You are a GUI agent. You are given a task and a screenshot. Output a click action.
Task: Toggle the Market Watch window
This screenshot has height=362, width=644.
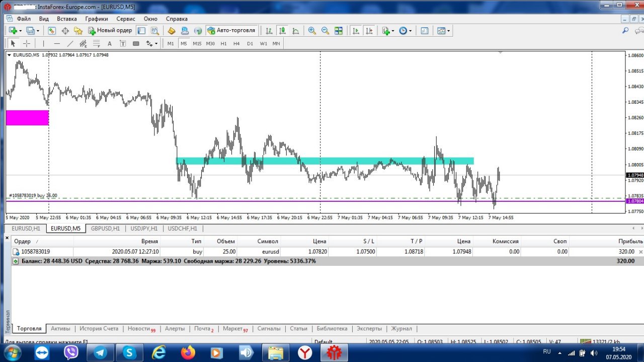click(x=52, y=31)
